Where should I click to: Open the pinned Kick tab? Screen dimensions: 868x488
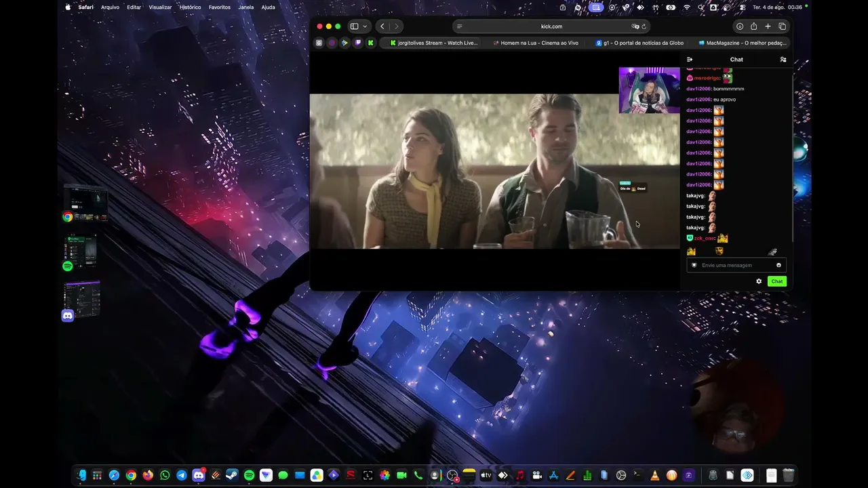(x=370, y=43)
